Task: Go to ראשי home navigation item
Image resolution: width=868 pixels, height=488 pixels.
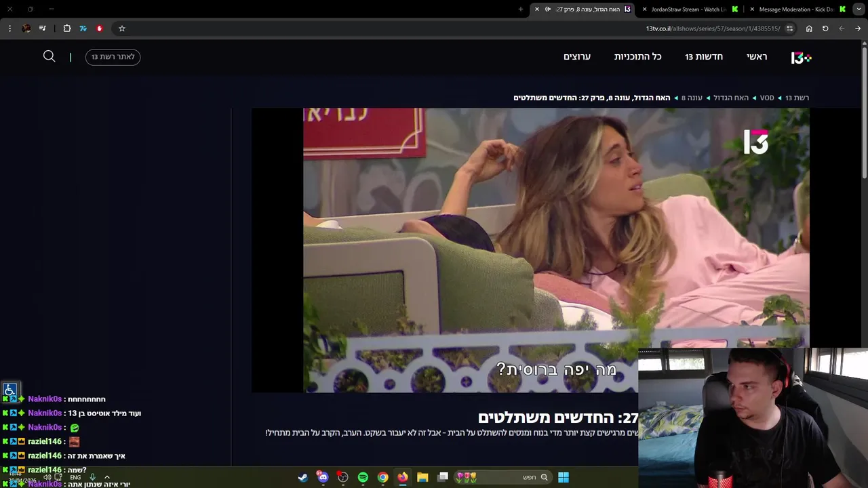Action: pyautogui.click(x=757, y=57)
